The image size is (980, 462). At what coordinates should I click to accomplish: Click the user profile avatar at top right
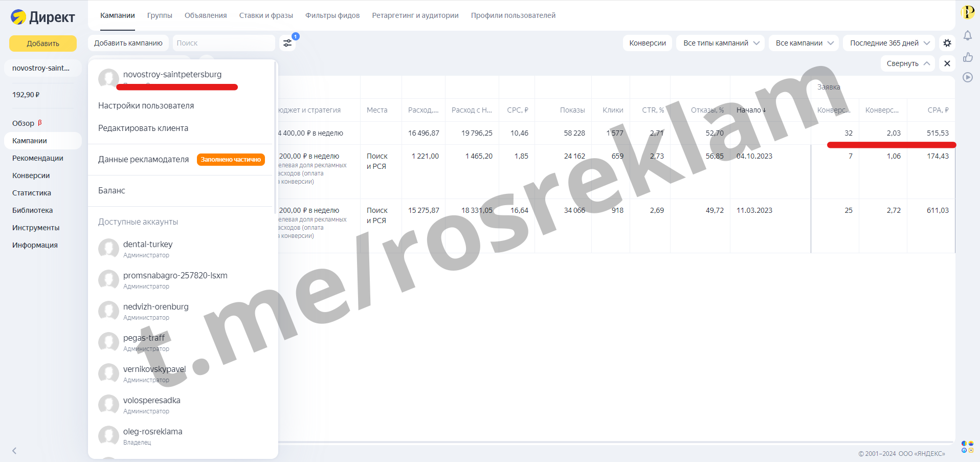tap(968, 12)
